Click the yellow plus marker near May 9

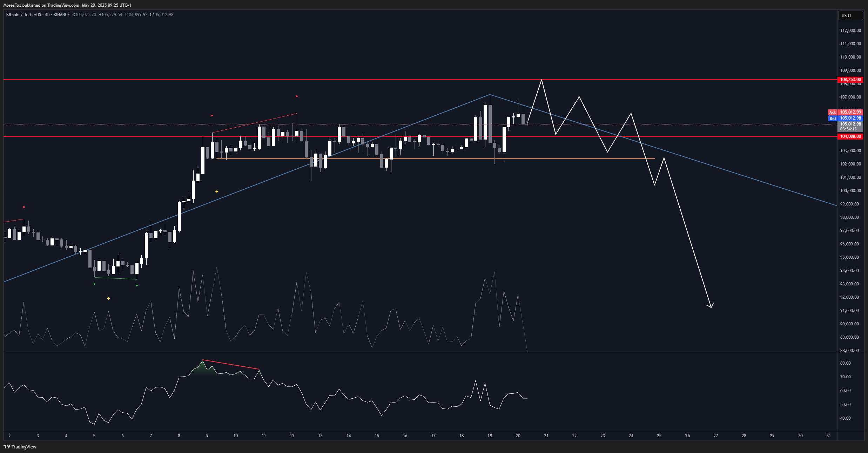coord(217,191)
